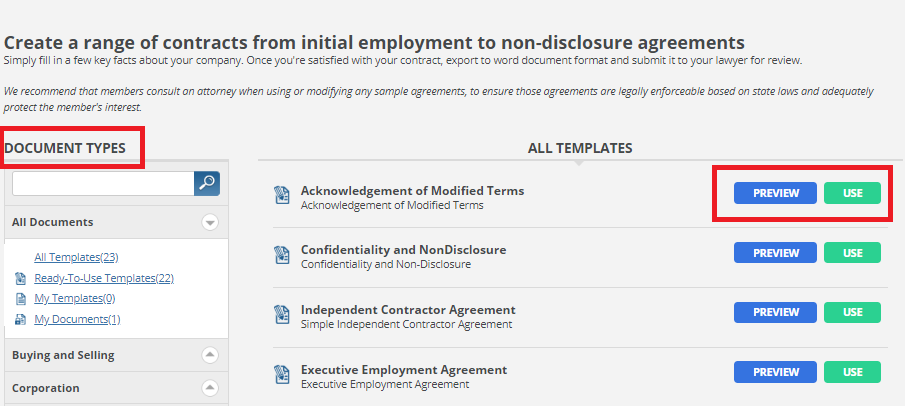
Task: Click the icon beside My Documents
Action: (x=21, y=319)
